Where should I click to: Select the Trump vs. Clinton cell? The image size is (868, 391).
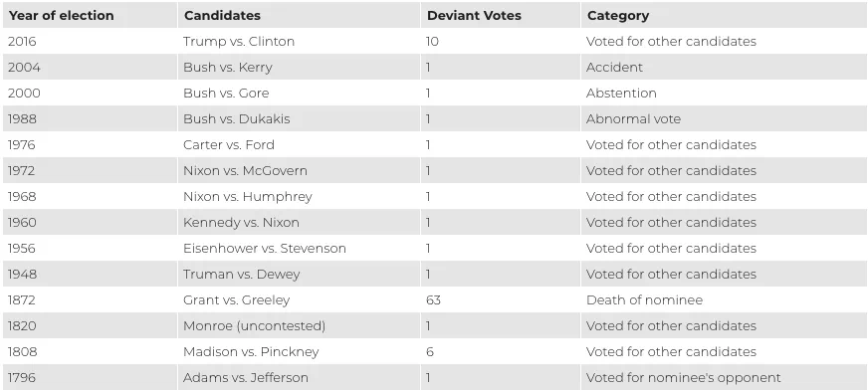pos(299,42)
